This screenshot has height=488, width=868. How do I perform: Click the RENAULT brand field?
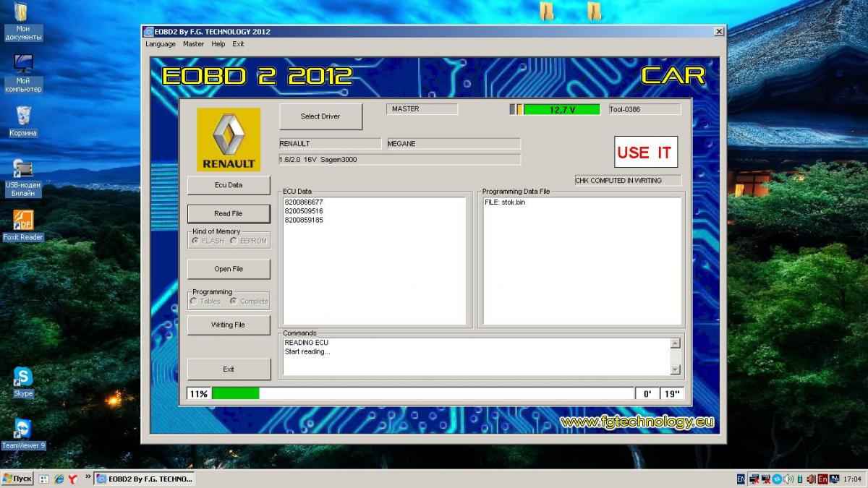tap(330, 144)
